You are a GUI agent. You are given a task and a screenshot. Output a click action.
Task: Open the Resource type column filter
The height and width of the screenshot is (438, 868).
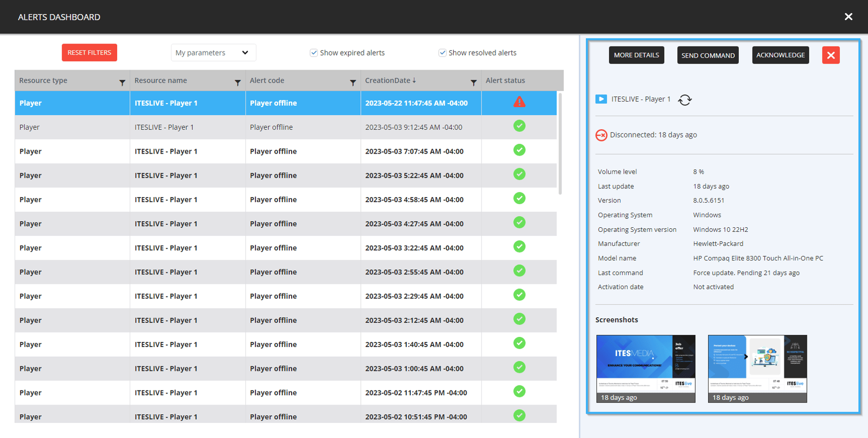coord(122,83)
